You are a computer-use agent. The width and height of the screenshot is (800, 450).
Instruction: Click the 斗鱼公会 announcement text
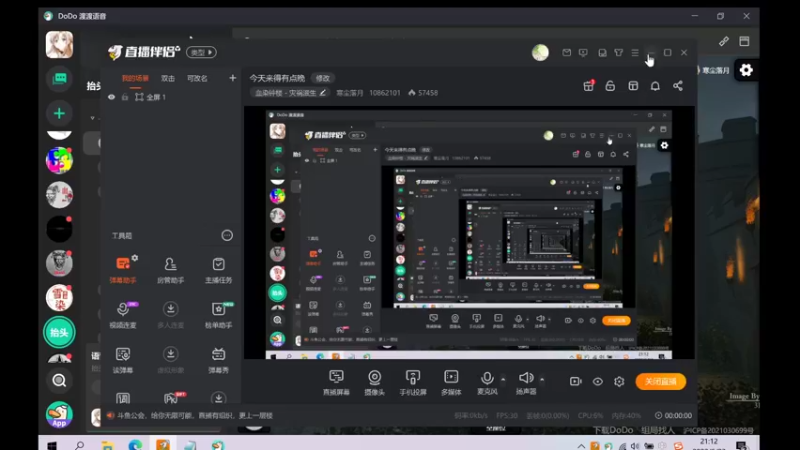(x=195, y=415)
